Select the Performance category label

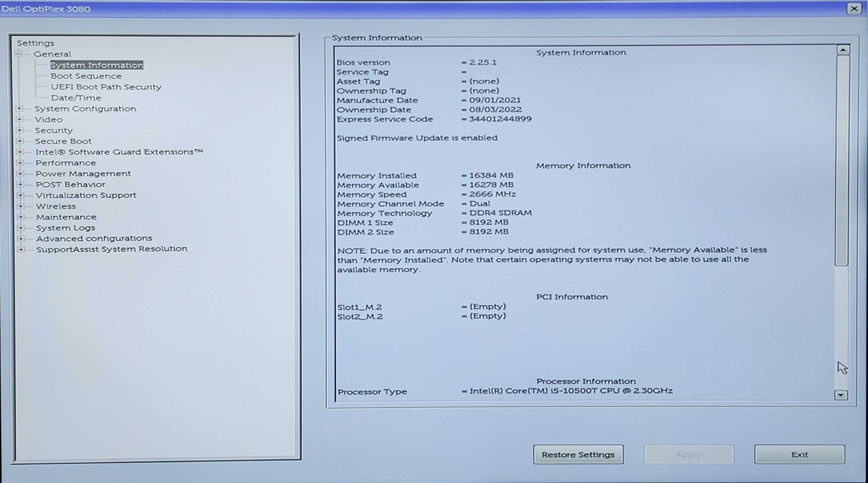click(66, 163)
